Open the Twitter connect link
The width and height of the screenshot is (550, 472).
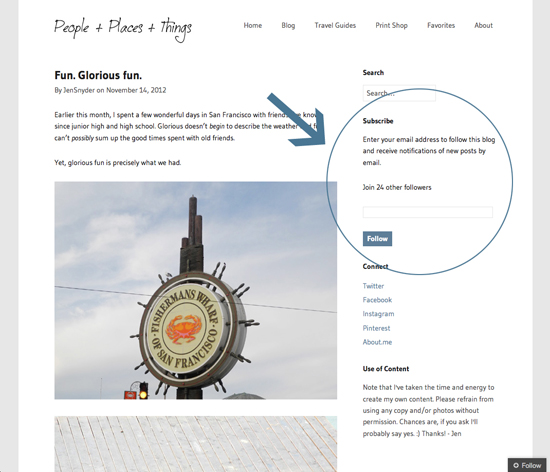373,286
